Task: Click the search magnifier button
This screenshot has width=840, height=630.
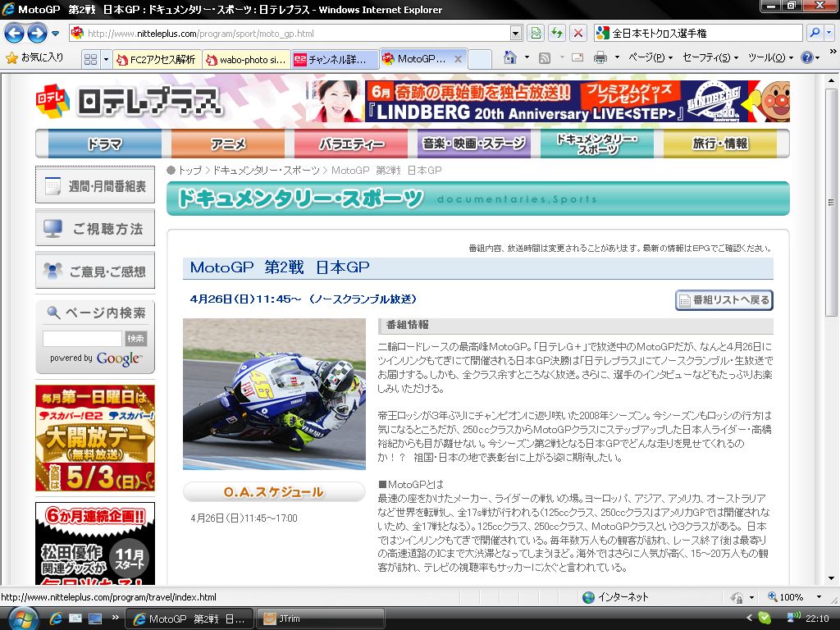Action: (x=815, y=33)
